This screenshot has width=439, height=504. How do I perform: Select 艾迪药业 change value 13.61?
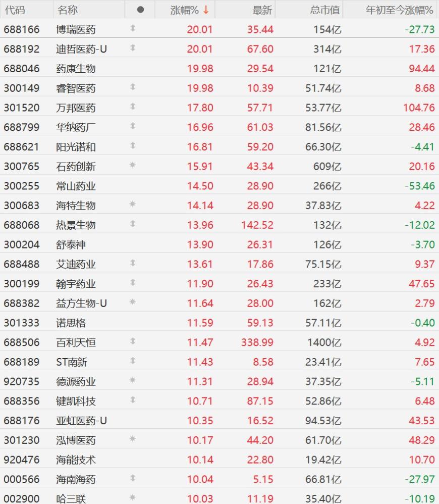point(200,264)
